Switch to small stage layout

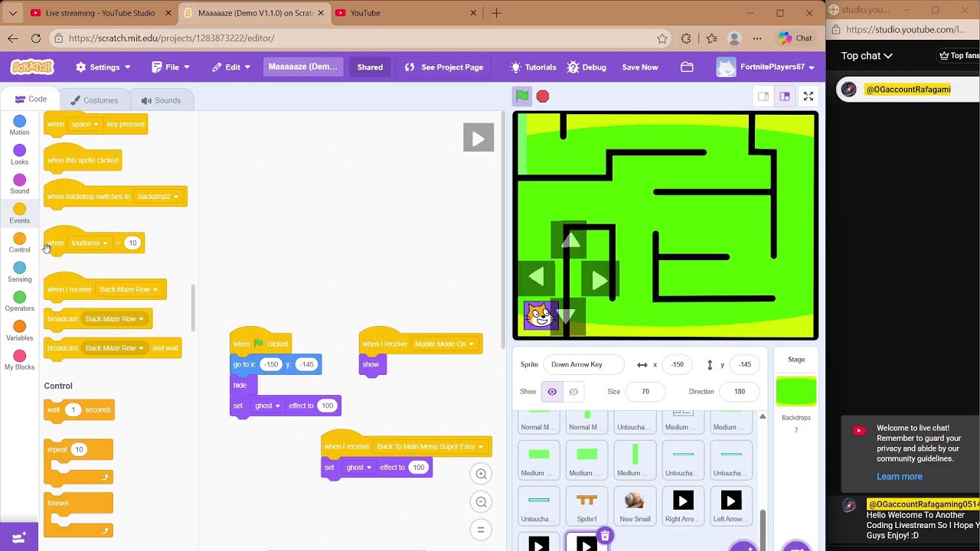[x=763, y=96]
